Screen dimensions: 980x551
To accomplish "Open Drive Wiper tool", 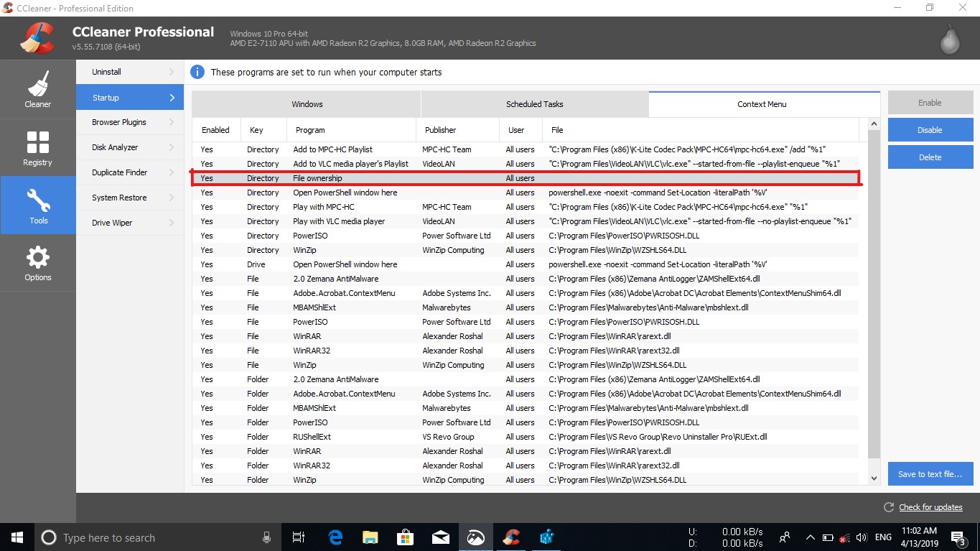I will (x=130, y=223).
